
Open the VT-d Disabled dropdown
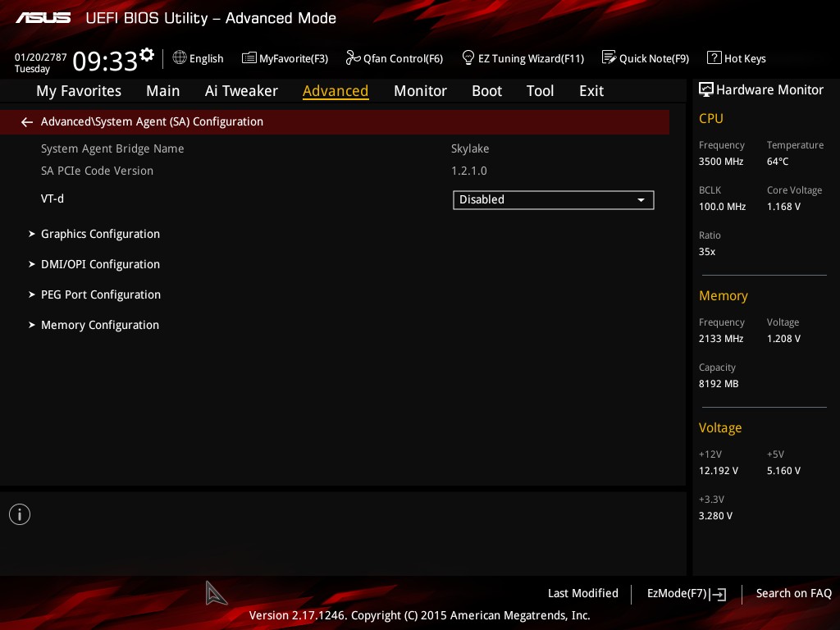pyautogui.click(x=554, y=200)
